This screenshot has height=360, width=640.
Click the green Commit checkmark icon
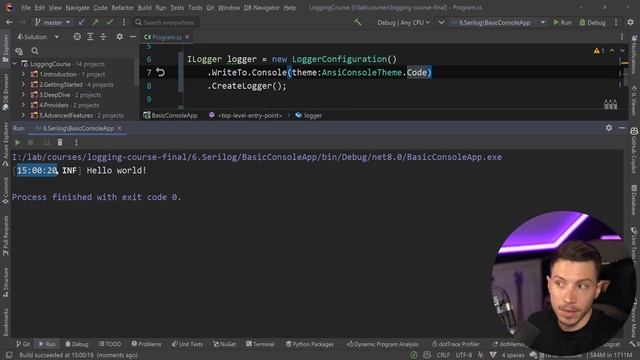point(109,22)
